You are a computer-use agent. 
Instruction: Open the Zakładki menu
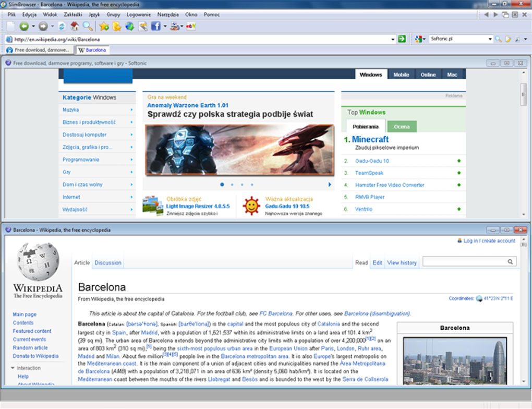pyautogui.click(x=73, y=15)
